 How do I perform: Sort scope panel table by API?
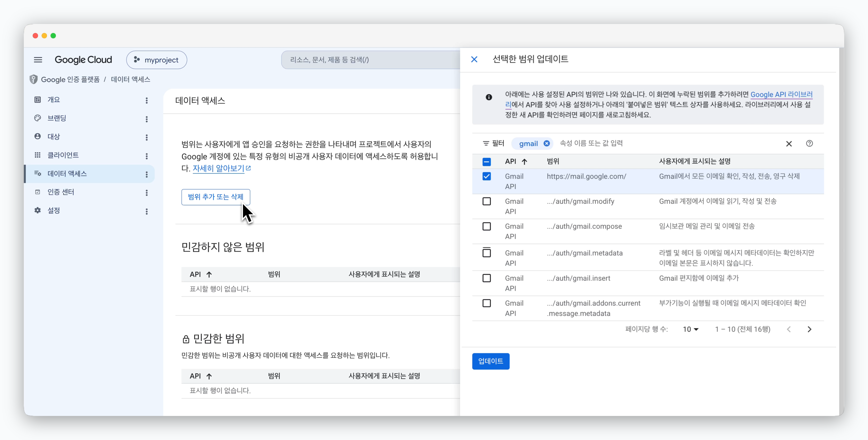[x=516, y=162]
